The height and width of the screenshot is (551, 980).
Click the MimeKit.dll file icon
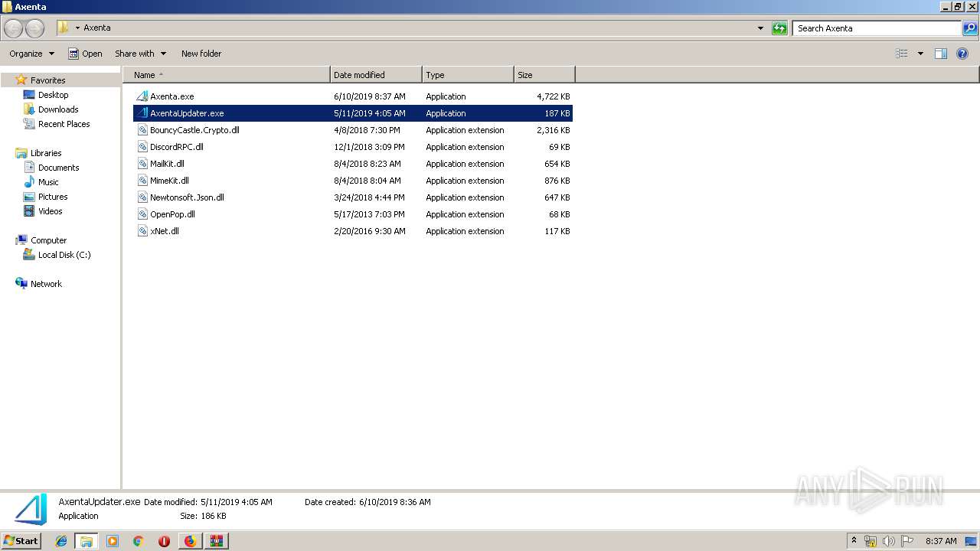[142, 181]
